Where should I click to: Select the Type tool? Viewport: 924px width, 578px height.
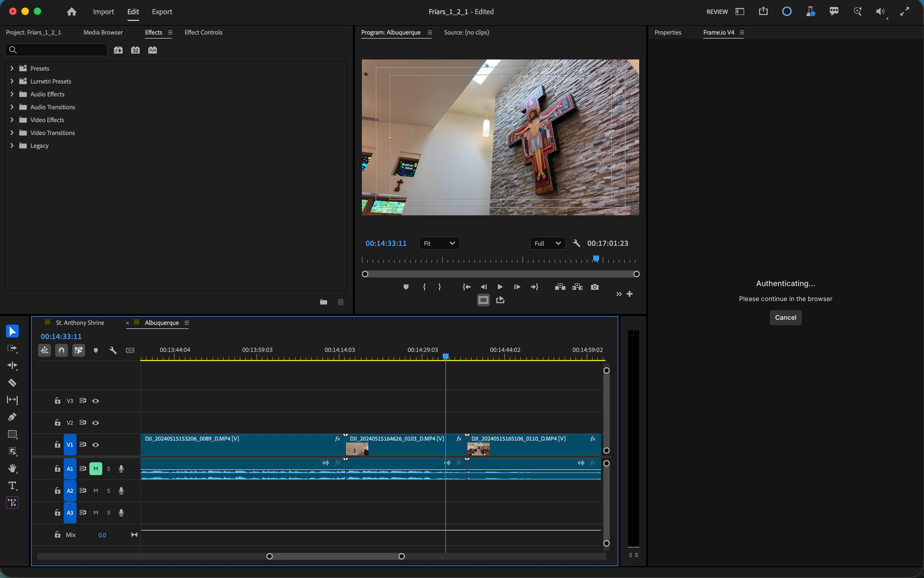click(x=12, y=486)
